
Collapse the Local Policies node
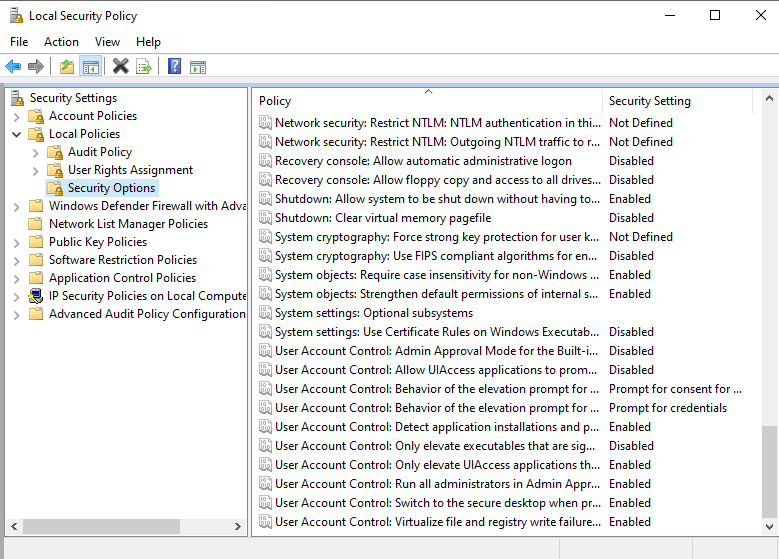coord(16,135)
